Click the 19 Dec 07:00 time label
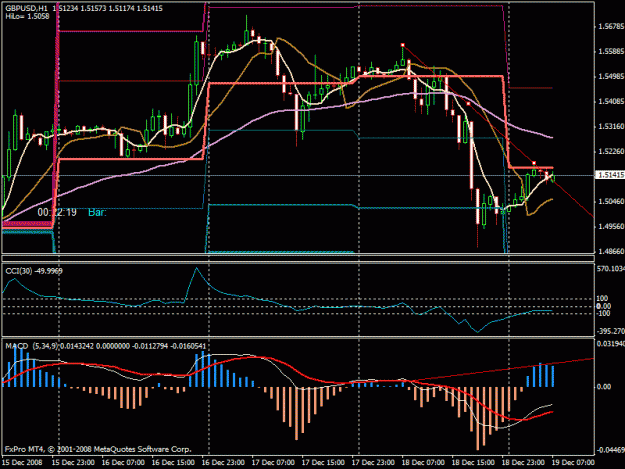Viewport: 625px width, 469px height. [573, 463]
